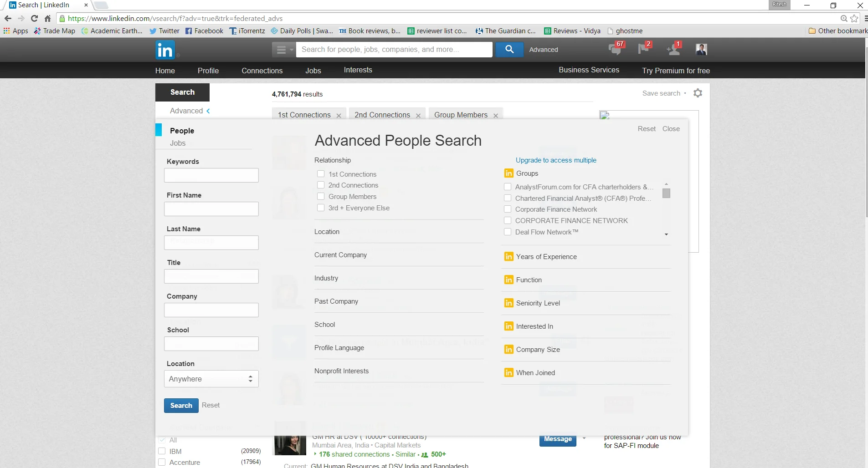
Task: Reload the page with browser refresh icon
Action: click(34, 19)
